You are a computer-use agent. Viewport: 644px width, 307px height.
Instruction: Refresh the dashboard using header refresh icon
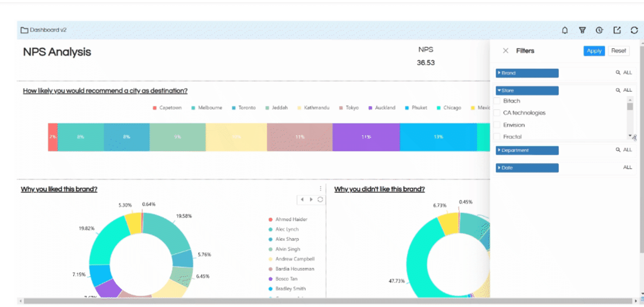pyautogui.click(x=634, y=30)
